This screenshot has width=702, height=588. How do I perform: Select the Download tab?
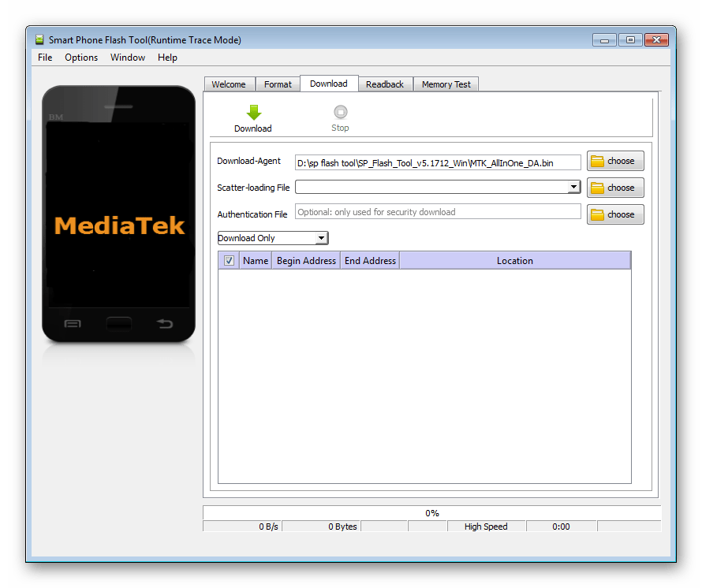(329, 84)
